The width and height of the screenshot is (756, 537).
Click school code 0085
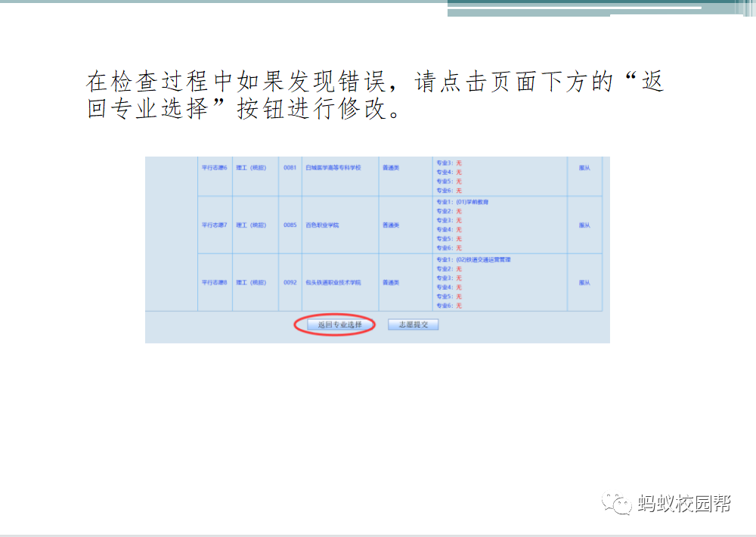pyautogui.click(x=290, y=225)
